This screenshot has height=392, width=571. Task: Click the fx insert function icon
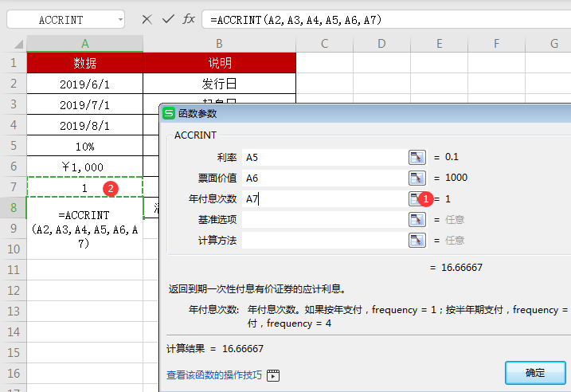[189, 19]
